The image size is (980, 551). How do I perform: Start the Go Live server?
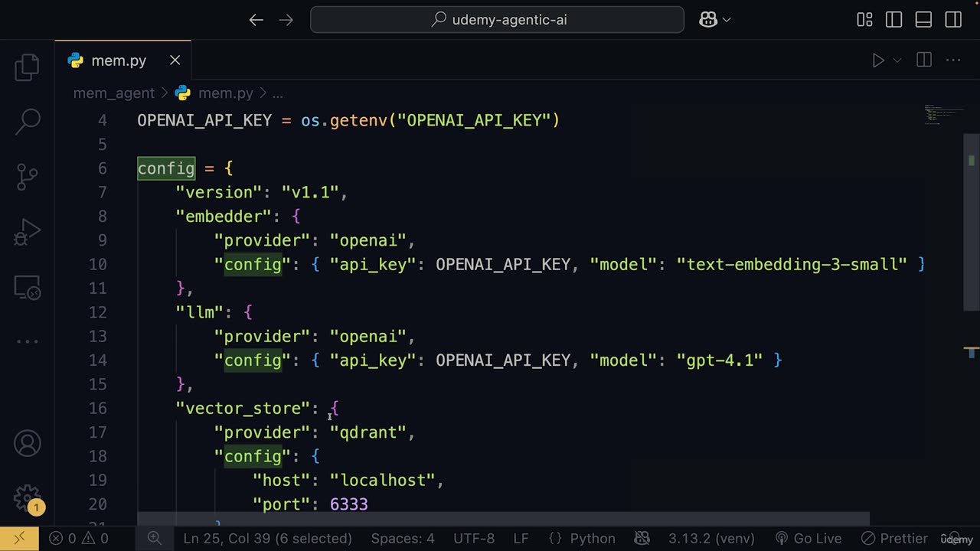point(810,538)
